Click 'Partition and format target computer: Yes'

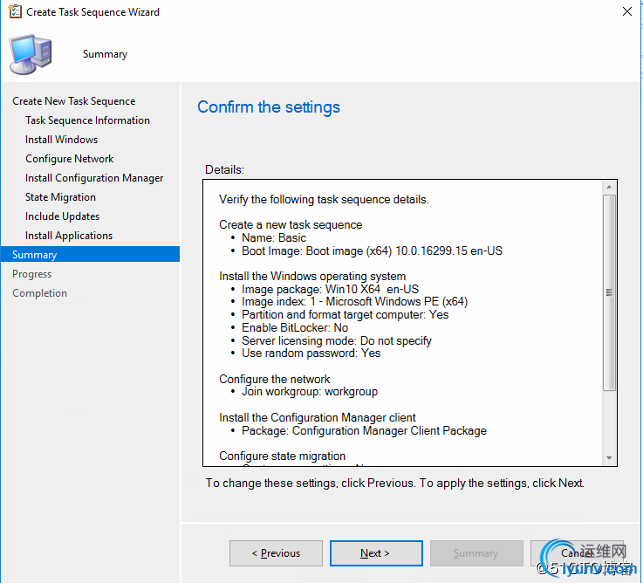pyautogui.click(x=345, y=315)
